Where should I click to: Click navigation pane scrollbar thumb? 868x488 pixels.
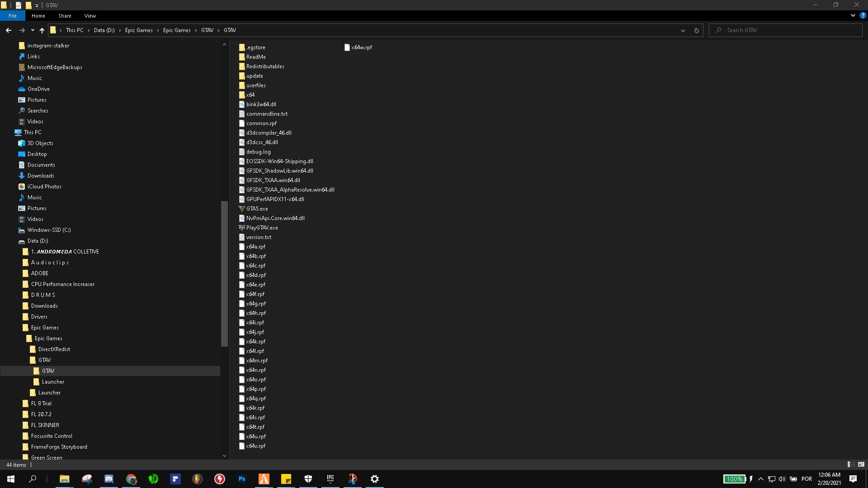(x=224, y=273)
